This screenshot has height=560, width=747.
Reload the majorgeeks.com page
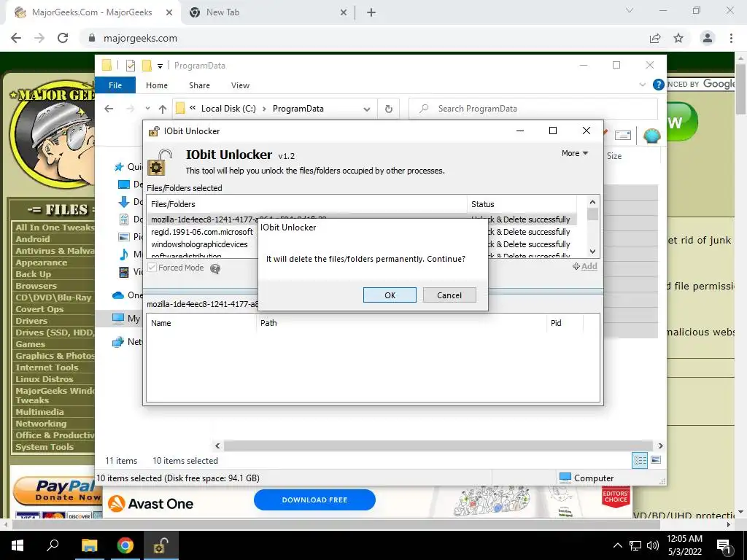pos(63,38)
